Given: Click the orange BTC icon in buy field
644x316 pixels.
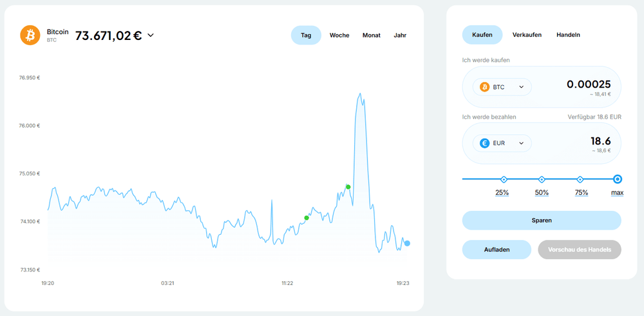Looking at the screenshot, I should tap(483, 87).
